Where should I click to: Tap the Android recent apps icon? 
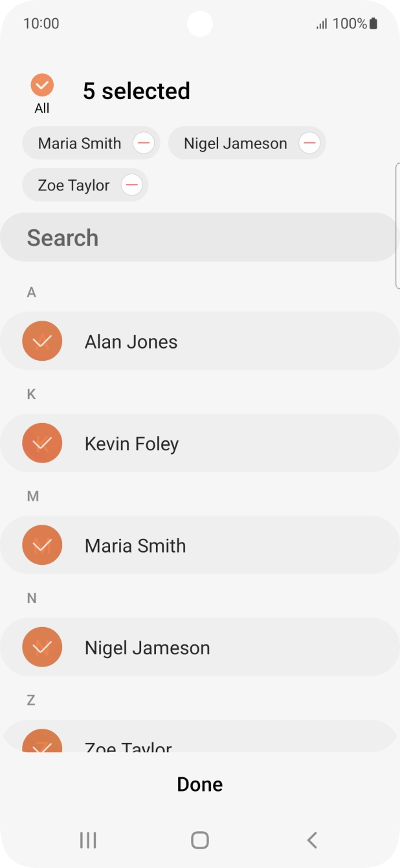pyautogui.click(x=88, y=840)
